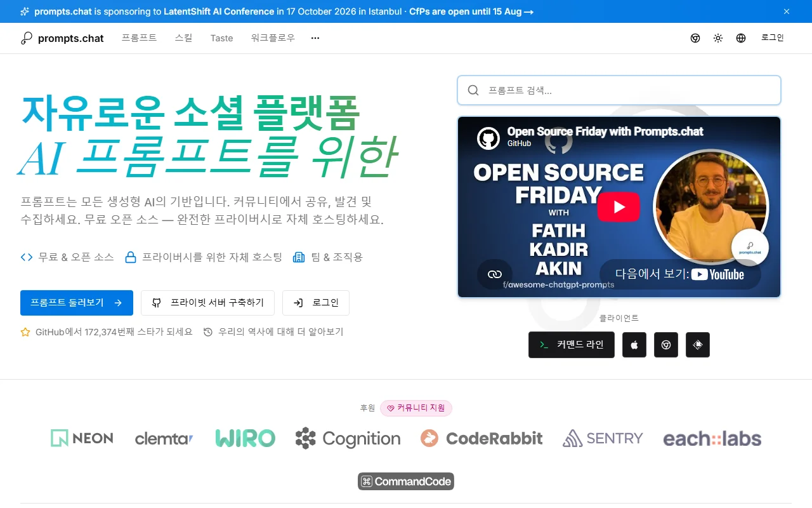Click the hero 로그인 button with arrow icon

click(316, 303)
